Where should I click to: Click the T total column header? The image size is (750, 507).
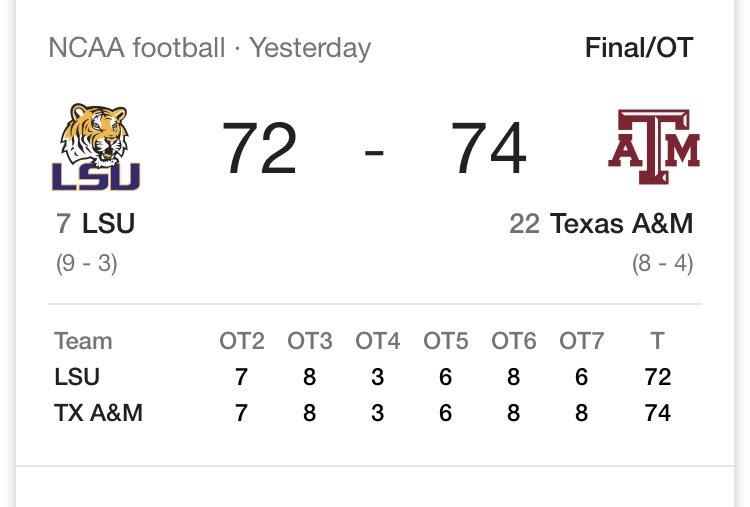(x=657, y=341)
